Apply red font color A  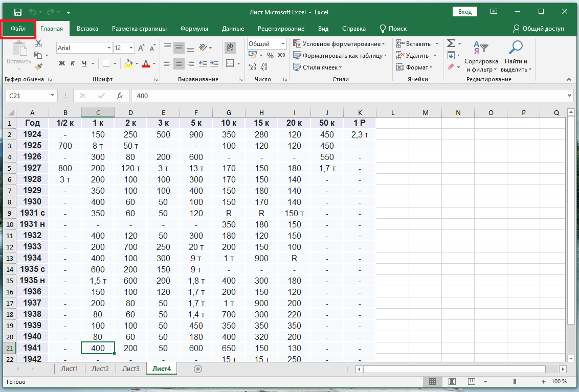[x=146, y=63]
